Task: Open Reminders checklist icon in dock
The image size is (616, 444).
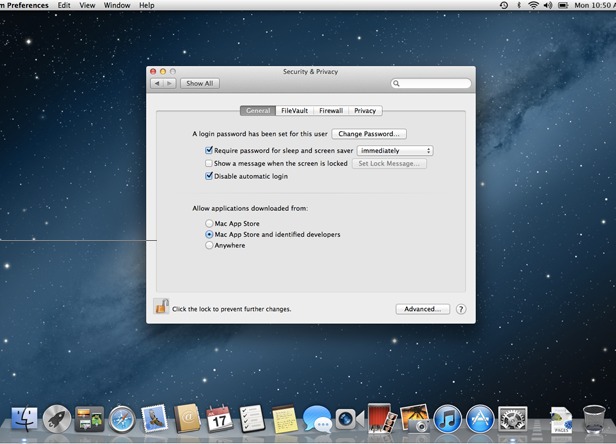Action: [252, 419]
